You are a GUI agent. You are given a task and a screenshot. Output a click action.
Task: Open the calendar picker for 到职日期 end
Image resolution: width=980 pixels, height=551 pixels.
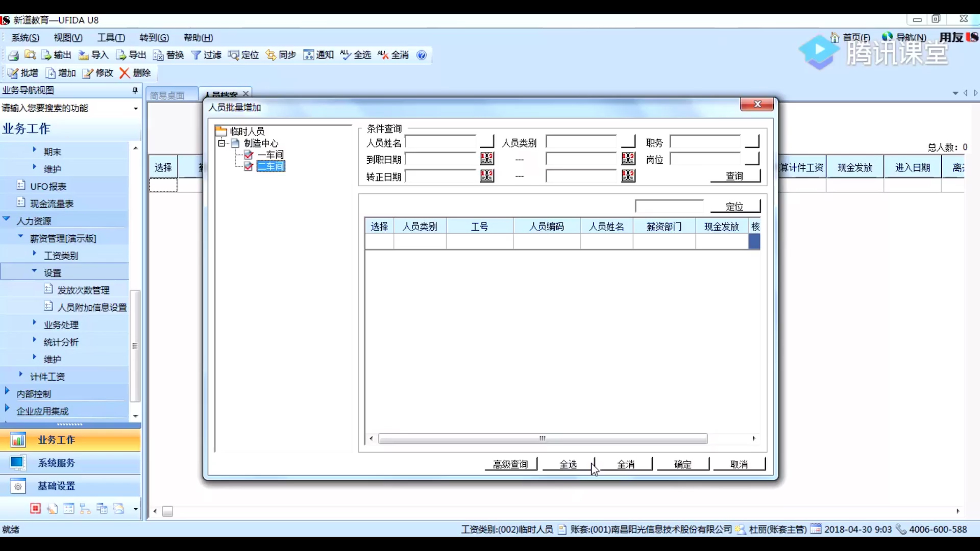coord(628,159)
